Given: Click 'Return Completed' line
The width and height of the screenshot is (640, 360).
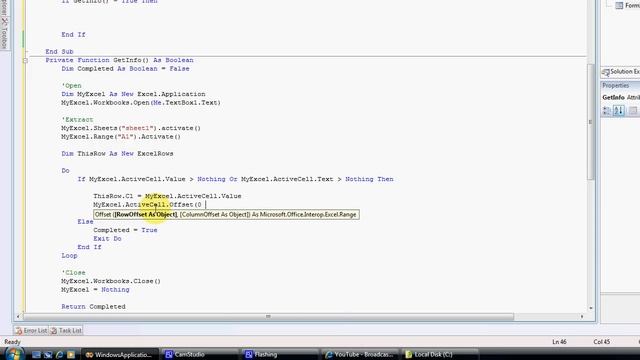Looking at the screenshot, I should [93, 307].
